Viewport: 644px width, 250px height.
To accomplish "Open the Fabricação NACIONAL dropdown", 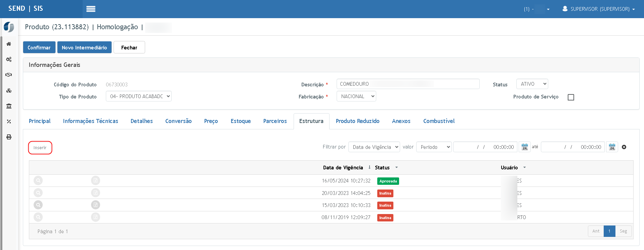I will (356, 96).
